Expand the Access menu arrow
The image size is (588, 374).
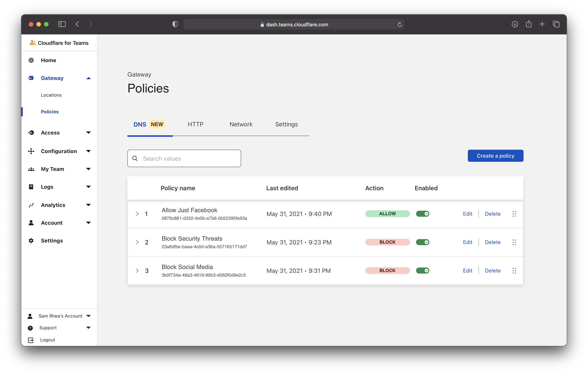point(88,133)
